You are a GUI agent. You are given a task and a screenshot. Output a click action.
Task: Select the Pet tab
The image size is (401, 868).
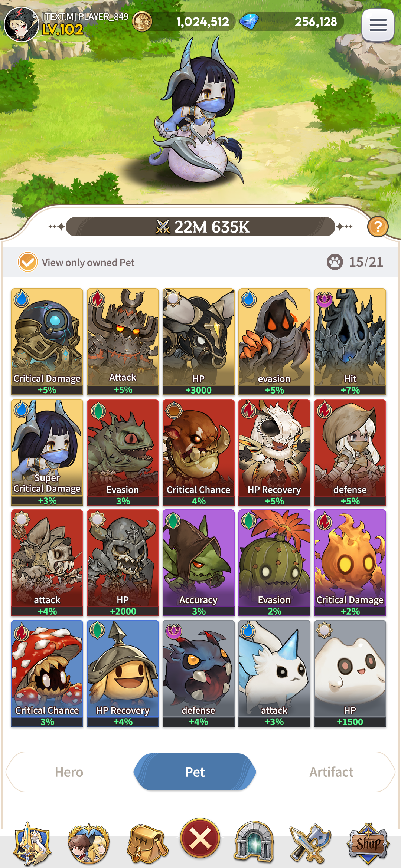tap(195, 772)
